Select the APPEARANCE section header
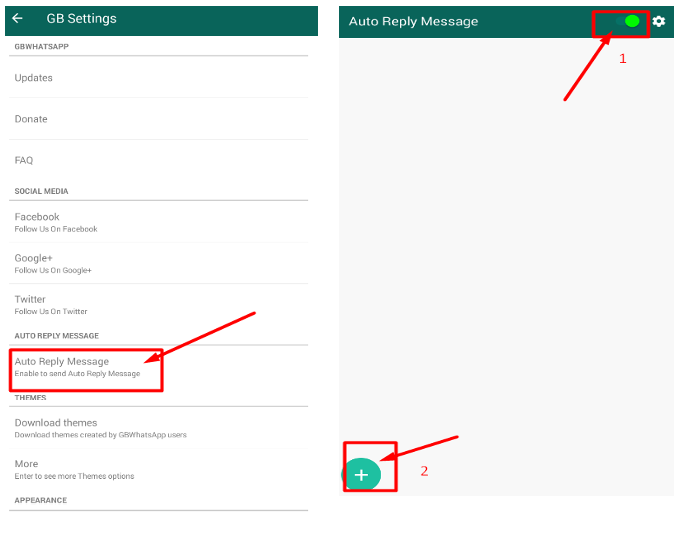The width and height of the screenshot is (679, 535). (41, 500)
